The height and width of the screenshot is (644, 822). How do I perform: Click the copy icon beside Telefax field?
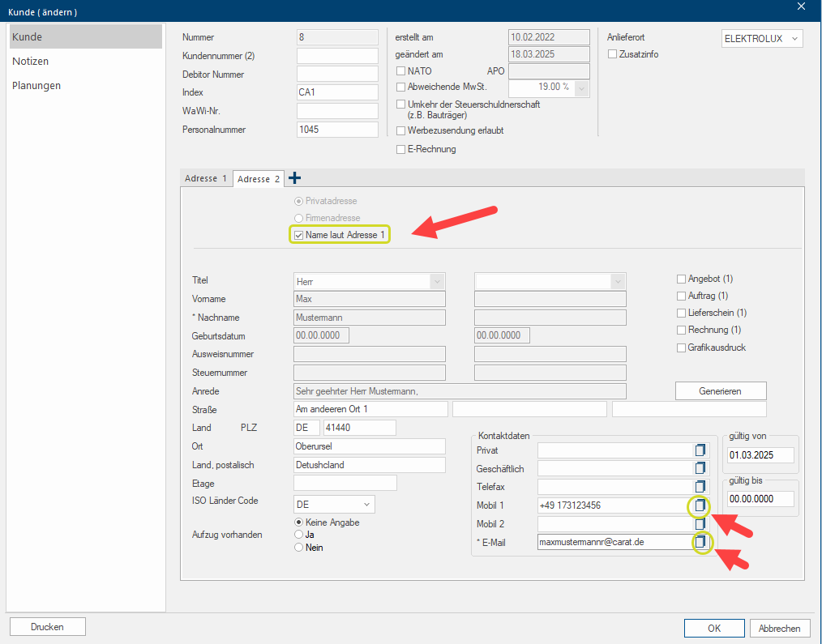700,487
